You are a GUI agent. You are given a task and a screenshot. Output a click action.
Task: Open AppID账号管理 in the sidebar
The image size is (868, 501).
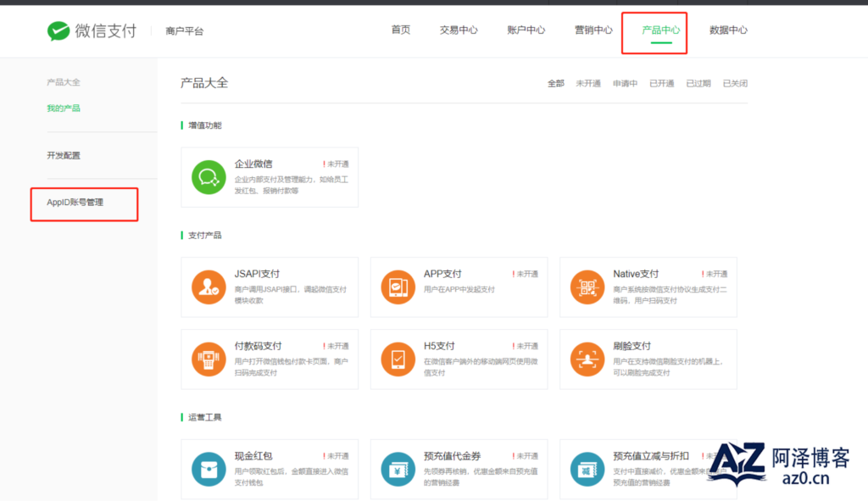coord(75,203)
